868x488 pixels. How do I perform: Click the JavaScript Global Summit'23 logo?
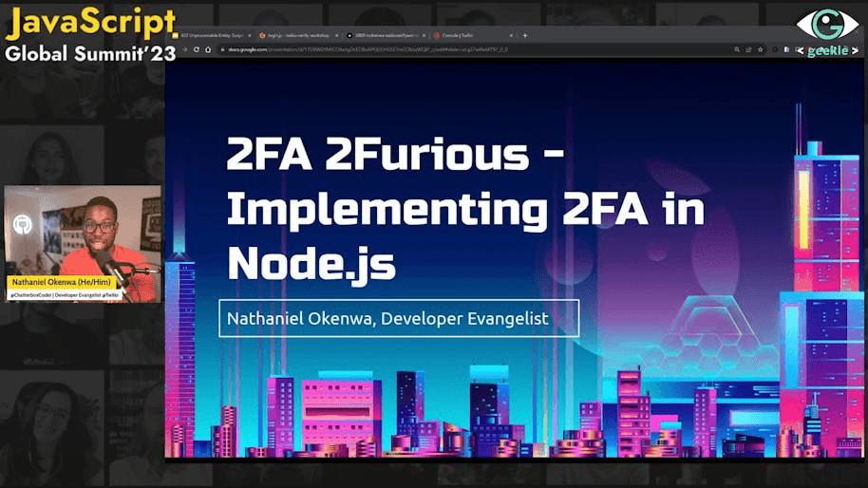(x=90, y=34)
